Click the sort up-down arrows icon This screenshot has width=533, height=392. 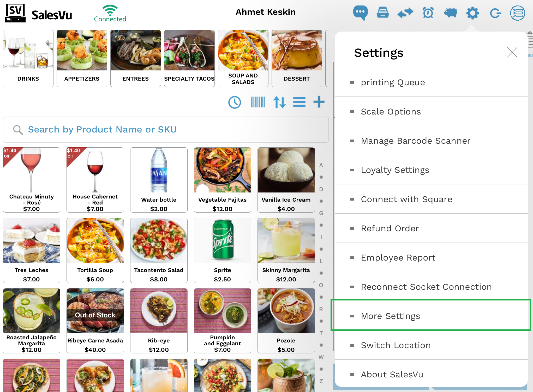point(279,102)
